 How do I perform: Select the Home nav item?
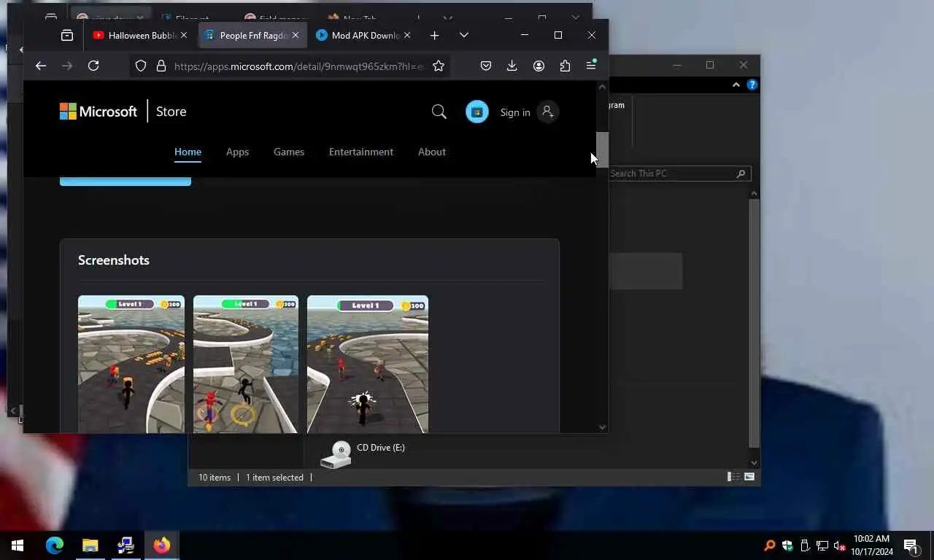click(x=188, y=152)
